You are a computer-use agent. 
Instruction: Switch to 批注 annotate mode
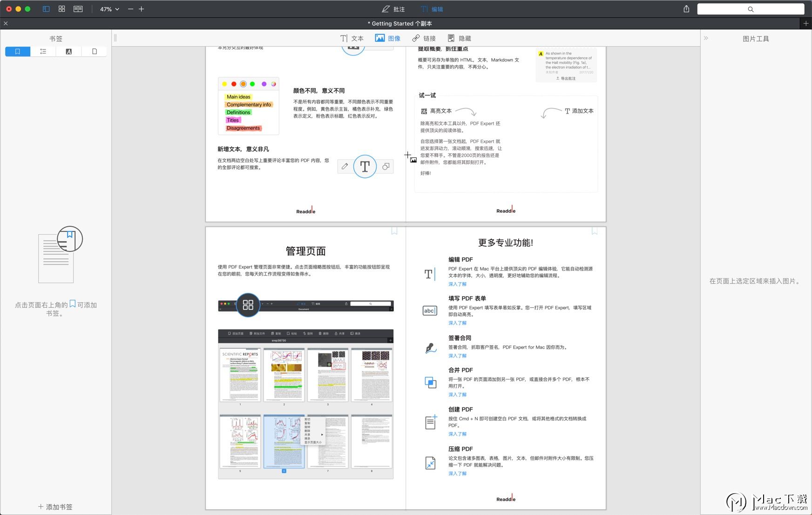(x=393, y=9)
